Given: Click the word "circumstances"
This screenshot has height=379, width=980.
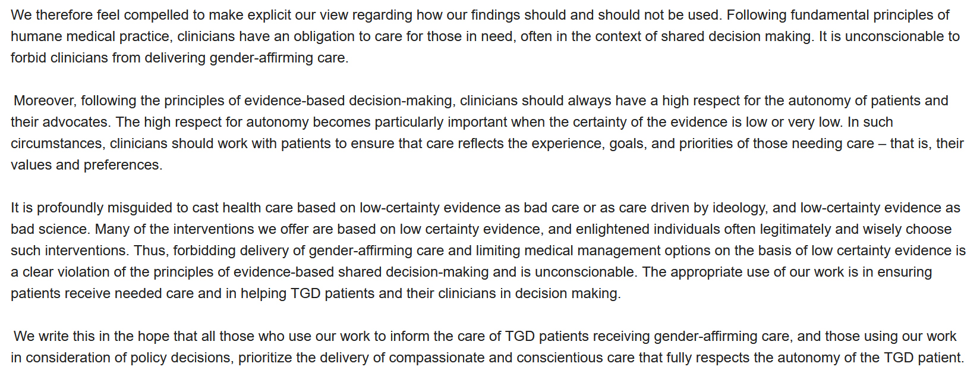Looking at the screenshot, I should click(58, 143).
